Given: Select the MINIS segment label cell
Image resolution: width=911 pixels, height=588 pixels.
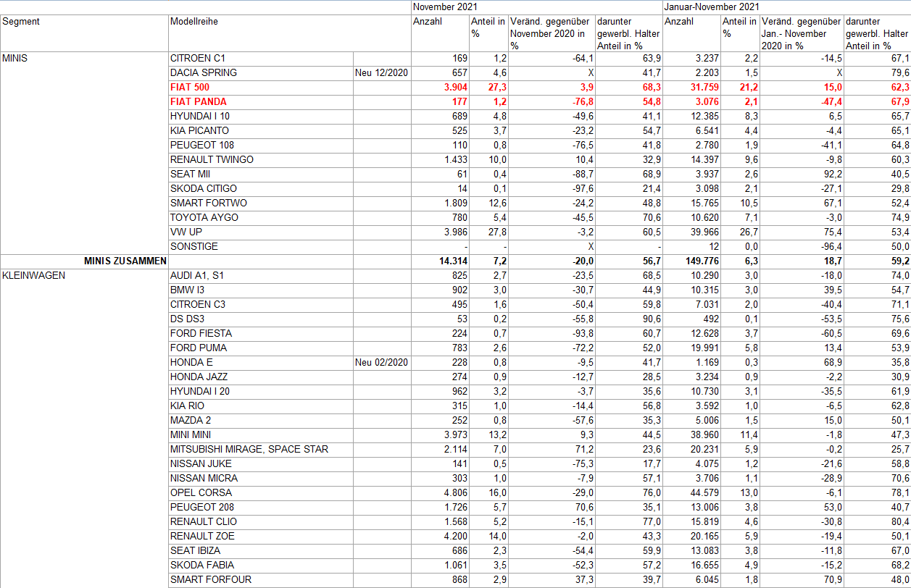Looking at the screenshot, I should [15, 58].
